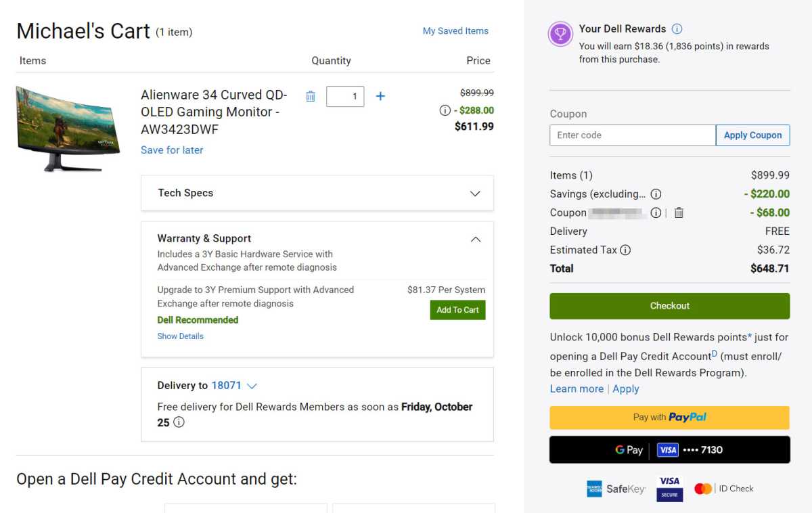The width and height of the screenshot is (812, 513).
Task: Click the Dell Rewards trophy icon
Action: coord(560,34)
